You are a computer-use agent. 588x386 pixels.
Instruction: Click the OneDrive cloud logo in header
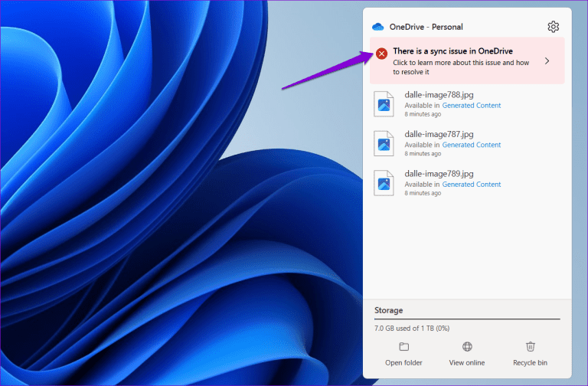pyautogui.click(x=377, y=27)
